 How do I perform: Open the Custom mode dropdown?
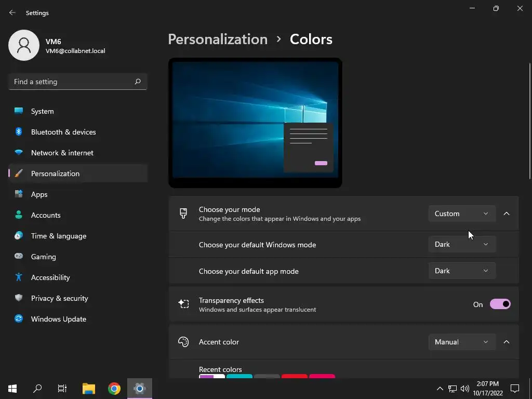point(462,214)
